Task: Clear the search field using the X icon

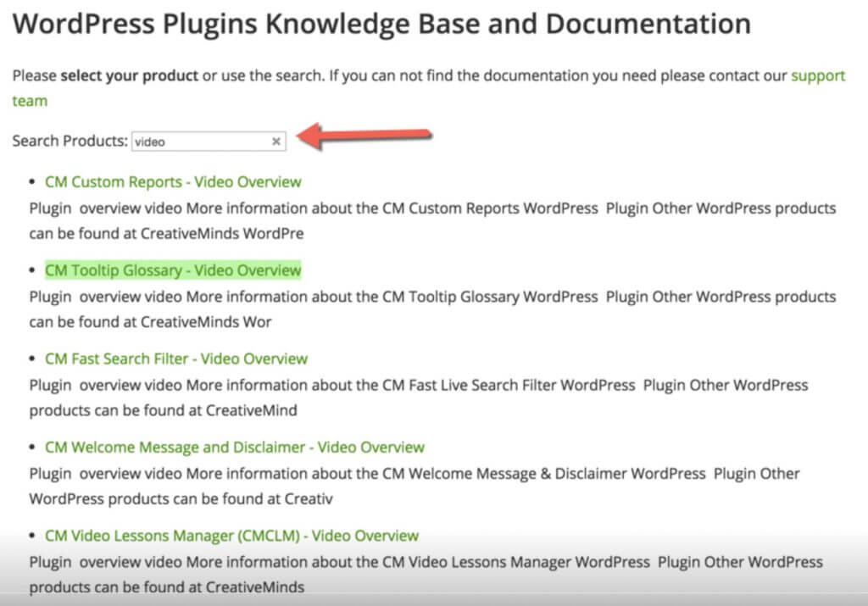Action: coord(275,142)
